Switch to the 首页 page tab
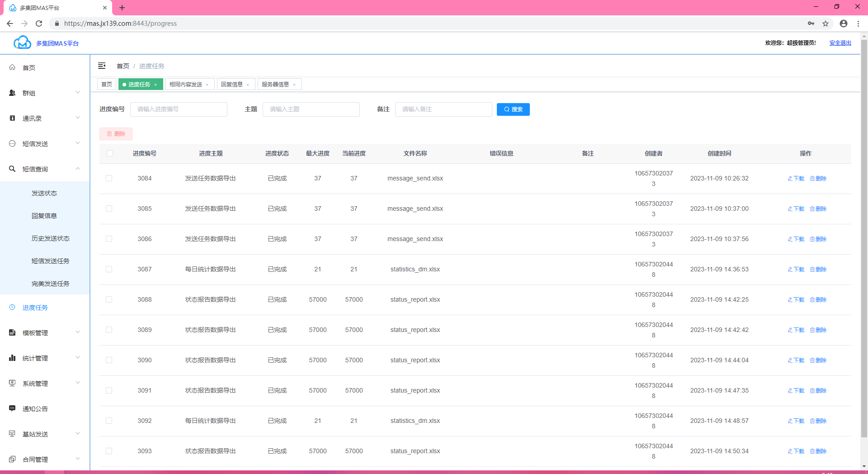The height and width of the screenshot is (474, 868). point(107,85)
